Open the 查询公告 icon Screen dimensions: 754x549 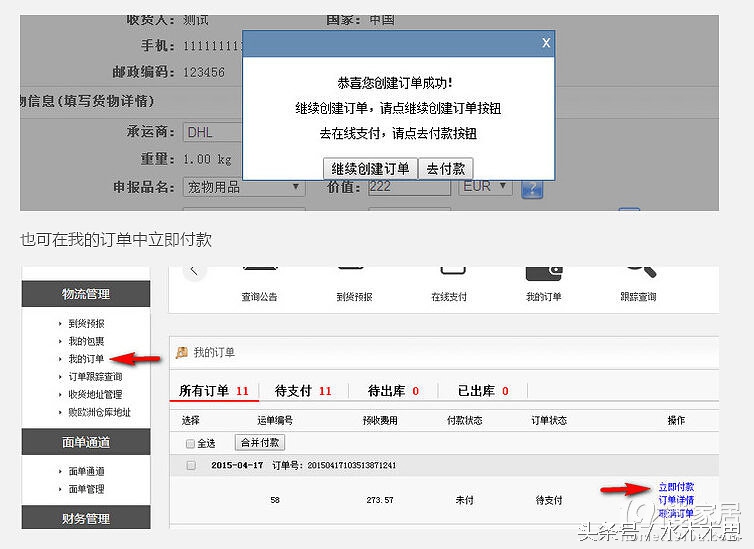click(260, 284)
